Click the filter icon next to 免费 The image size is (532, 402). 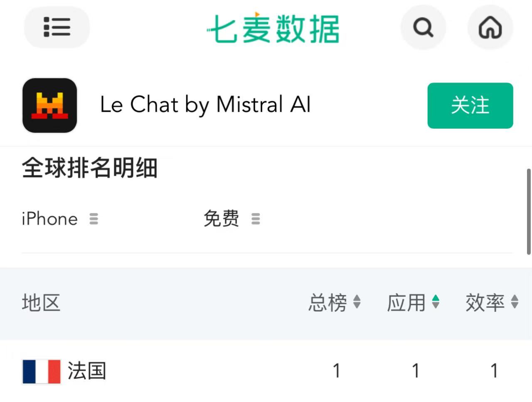click(255, 219)
